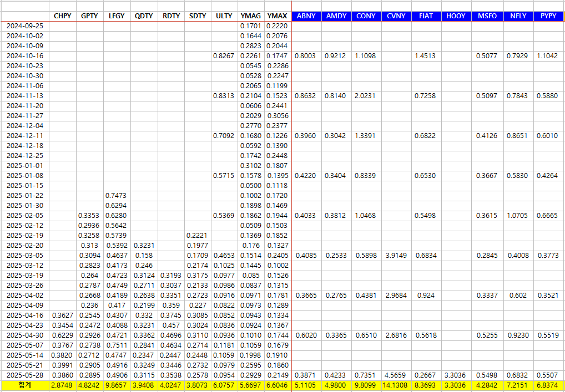The height and width of the screenshot is (392, 565).
Task: Select the blue FIAT header cell
Action: 426,16
